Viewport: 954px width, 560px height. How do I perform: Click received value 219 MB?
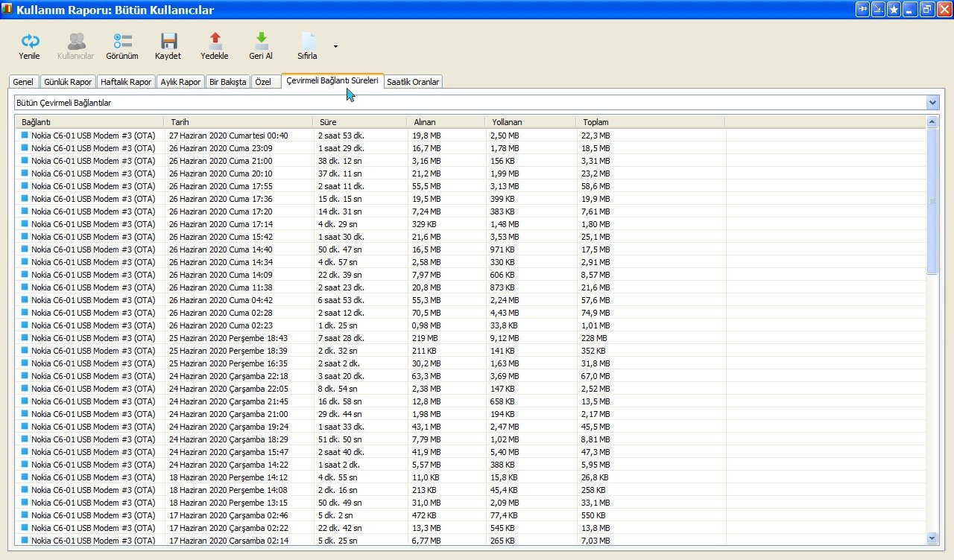pyautogui.click(x=426, y=338)
